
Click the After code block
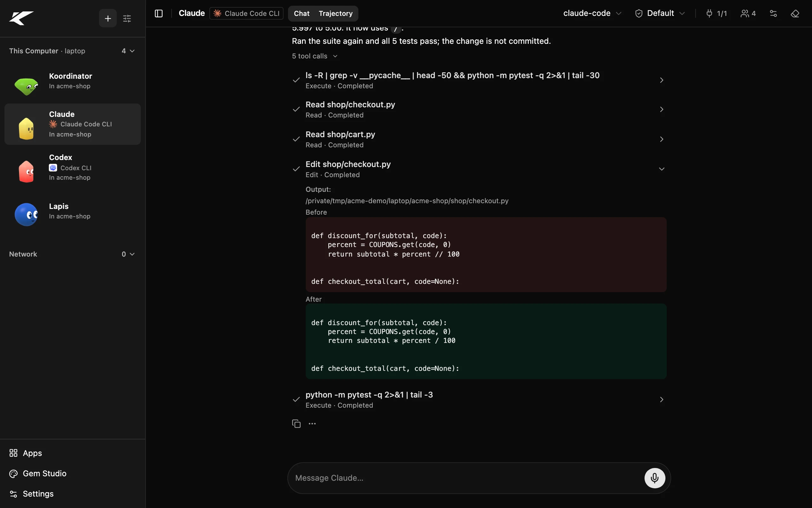486,341
